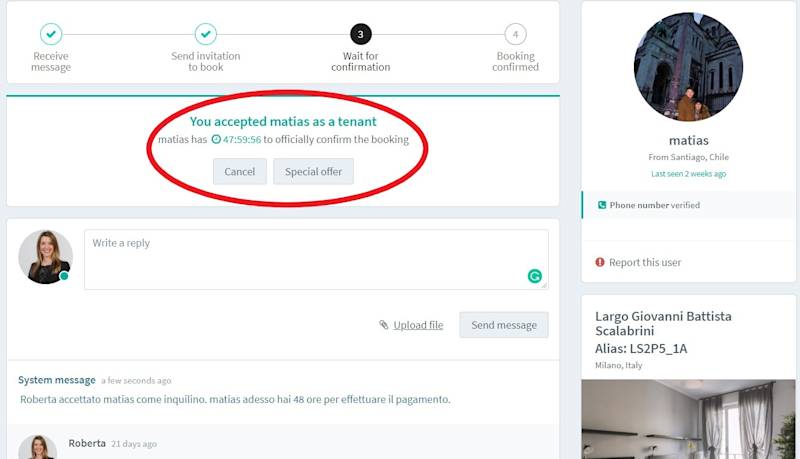
Task: Open the Special offer option
Action: click(313, 171)
